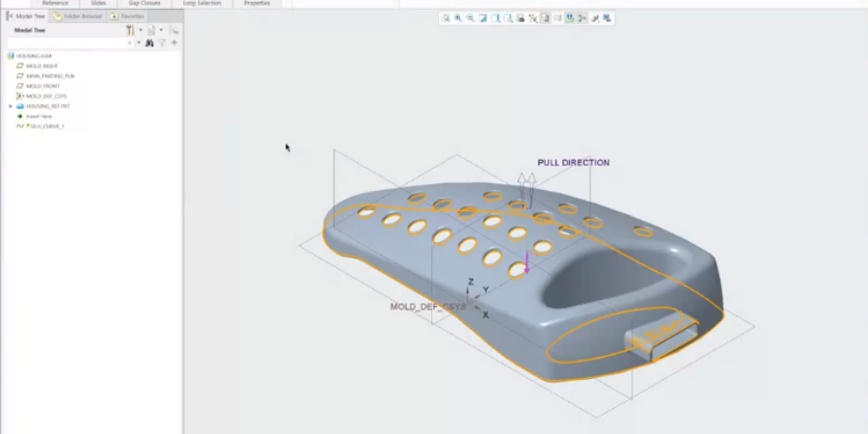The image size is (868, 434).
Task: Click the Zoom In magnifier icon
Action: (458, 18)
